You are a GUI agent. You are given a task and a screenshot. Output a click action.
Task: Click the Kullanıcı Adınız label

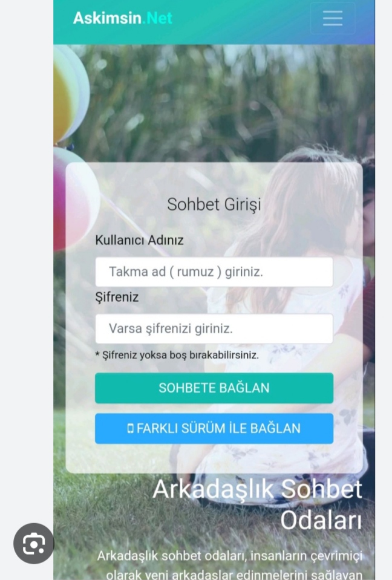point(139,240)
